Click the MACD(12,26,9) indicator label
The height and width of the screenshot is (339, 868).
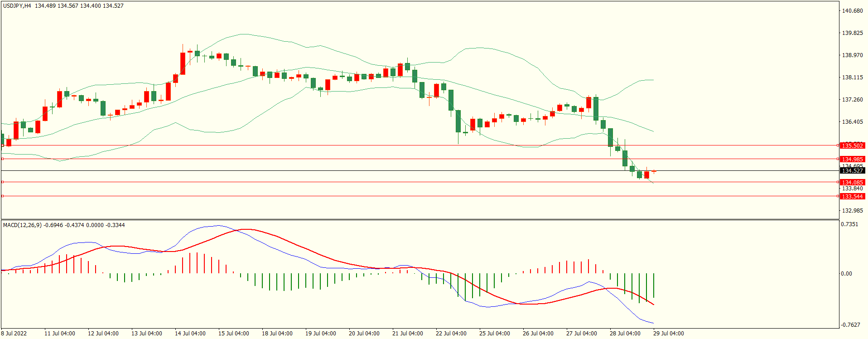pos(23,225)
